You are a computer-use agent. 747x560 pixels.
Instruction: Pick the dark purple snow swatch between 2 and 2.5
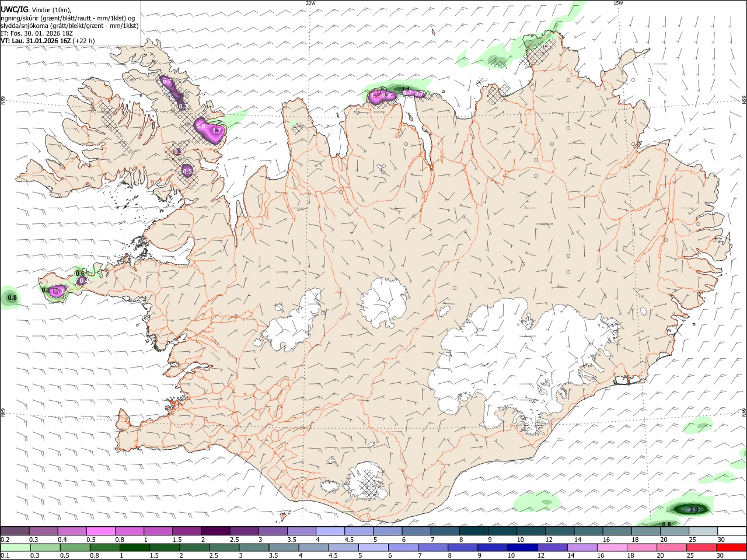(x=215, y=531)
